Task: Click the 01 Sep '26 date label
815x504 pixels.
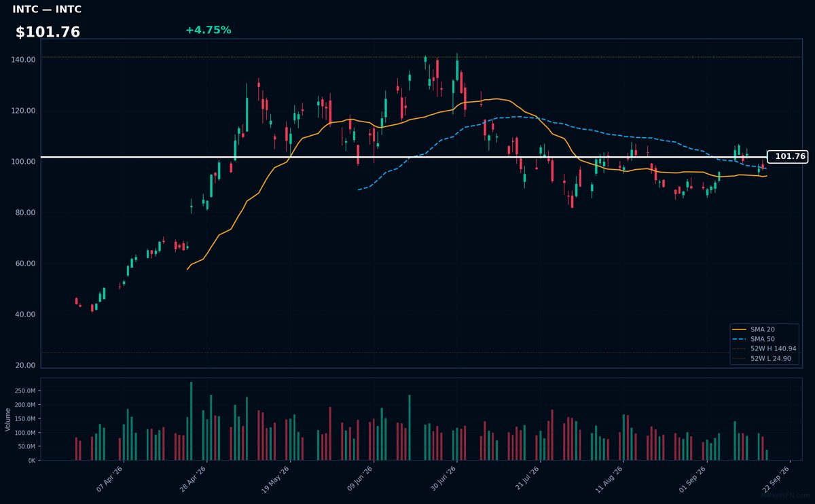Action: [x=693, y=479]
